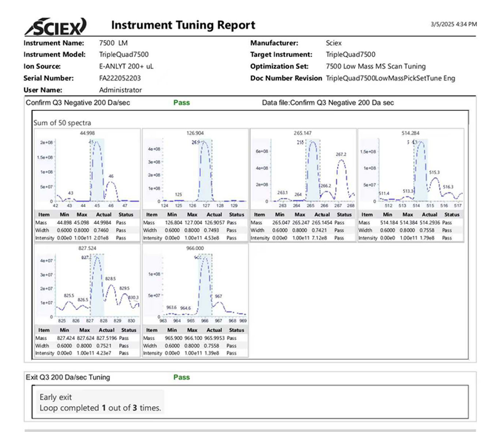Viewport: 504px width, 432px height.
Task: Click the Data file Confirm Q3 Negative text
Action: click(328, 103)
